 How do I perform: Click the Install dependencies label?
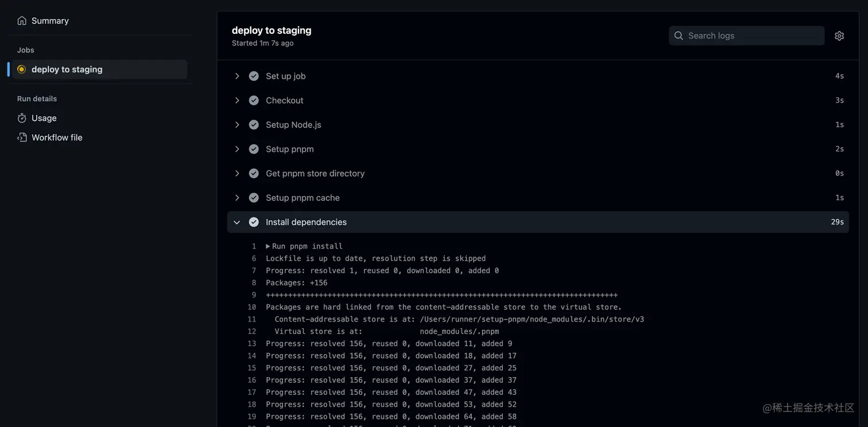tap(306, 222)
